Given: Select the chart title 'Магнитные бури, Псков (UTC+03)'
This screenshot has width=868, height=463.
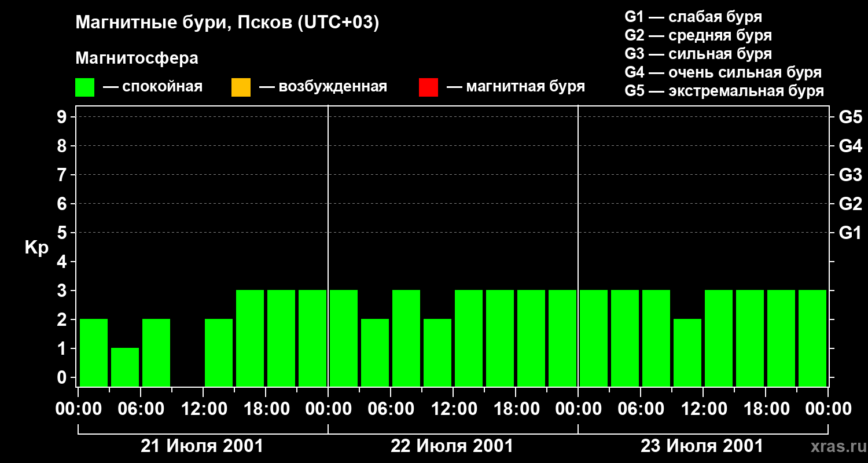Looking at the screenshot, I should click(x=227, y=23).
